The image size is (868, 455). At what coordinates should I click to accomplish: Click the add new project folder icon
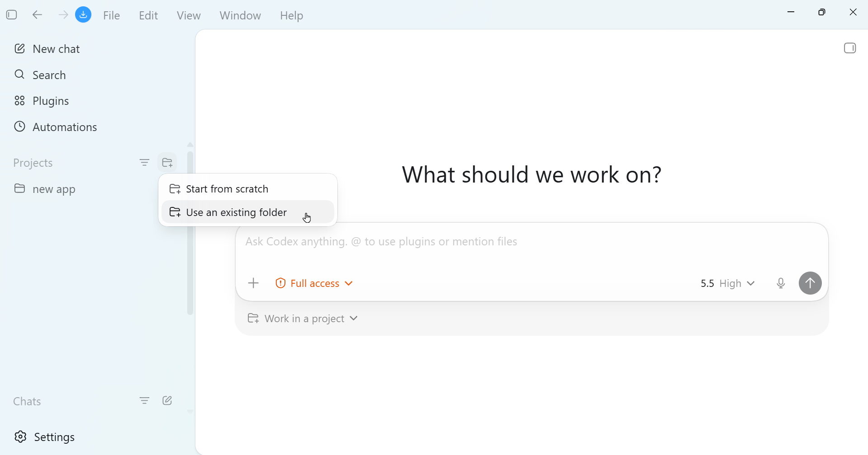pyautogui.click(x=168, y=163)
